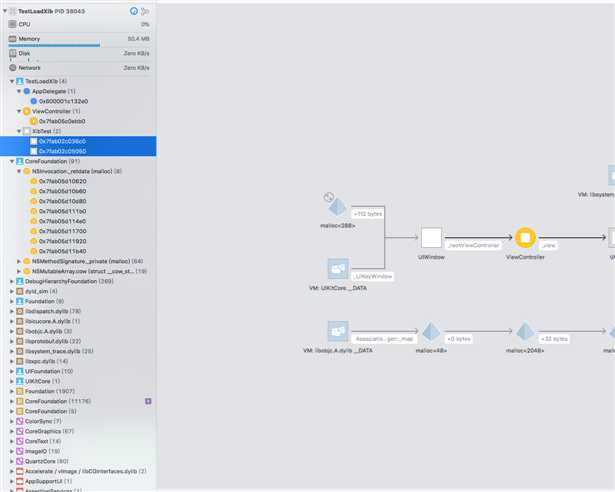This screenshot has width=615, height=492.
Task: Collapse the ViewController (1) group
Action: point(19,111)
